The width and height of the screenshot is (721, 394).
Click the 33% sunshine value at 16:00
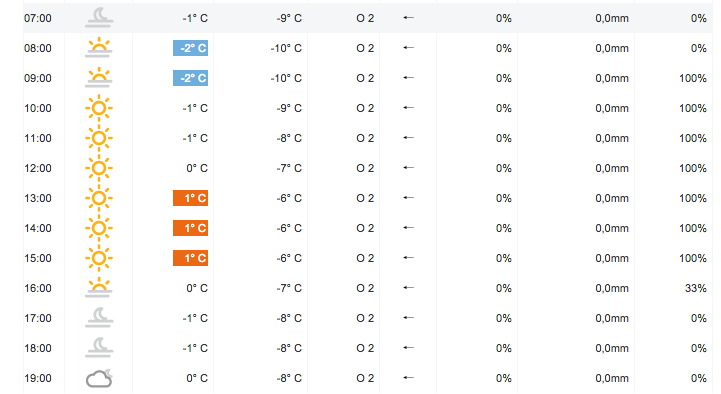tap(696, 288)
